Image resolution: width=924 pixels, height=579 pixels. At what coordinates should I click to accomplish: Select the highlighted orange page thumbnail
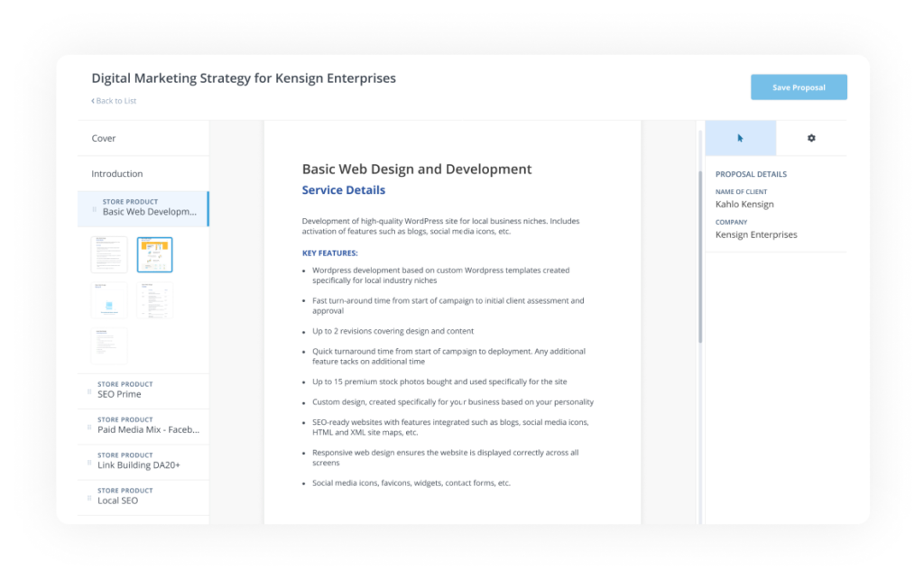coord(154,255)
